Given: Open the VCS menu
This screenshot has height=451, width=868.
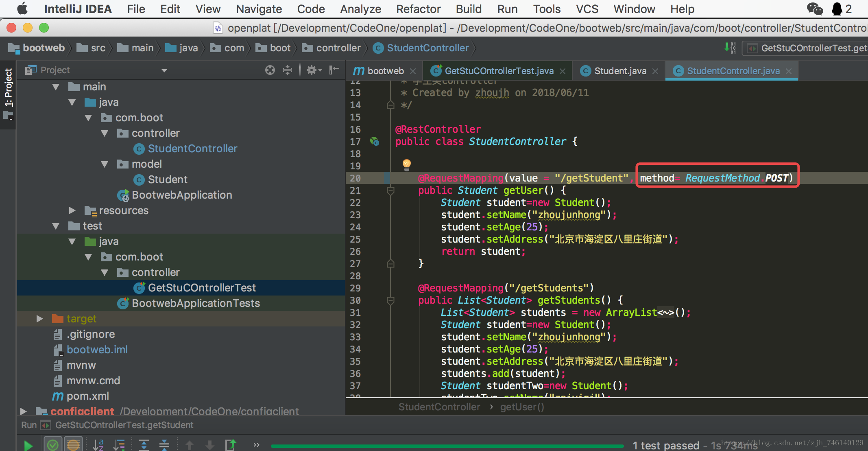Looking at the screenshot, I should coord(587,9).
